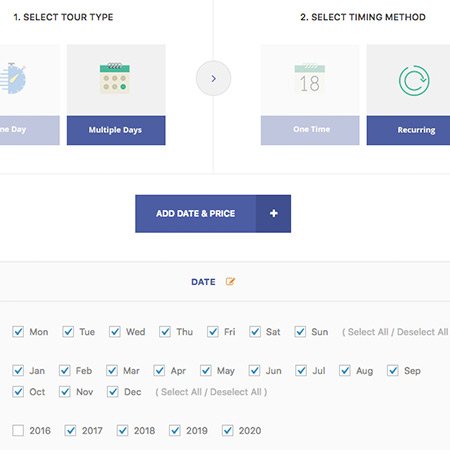Click the plus icon on Add Date button
This screenshot has width=450, height=450.
[274, 213]
